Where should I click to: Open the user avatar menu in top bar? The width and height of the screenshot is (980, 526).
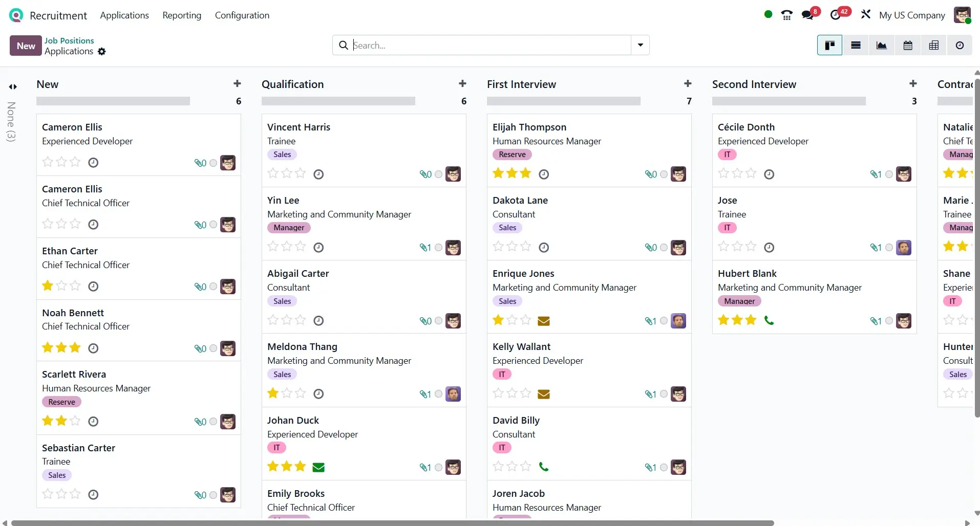click(962, 15)
